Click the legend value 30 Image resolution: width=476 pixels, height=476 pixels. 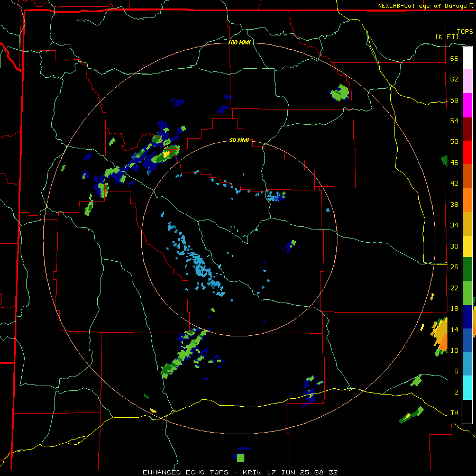coord(454,246)
